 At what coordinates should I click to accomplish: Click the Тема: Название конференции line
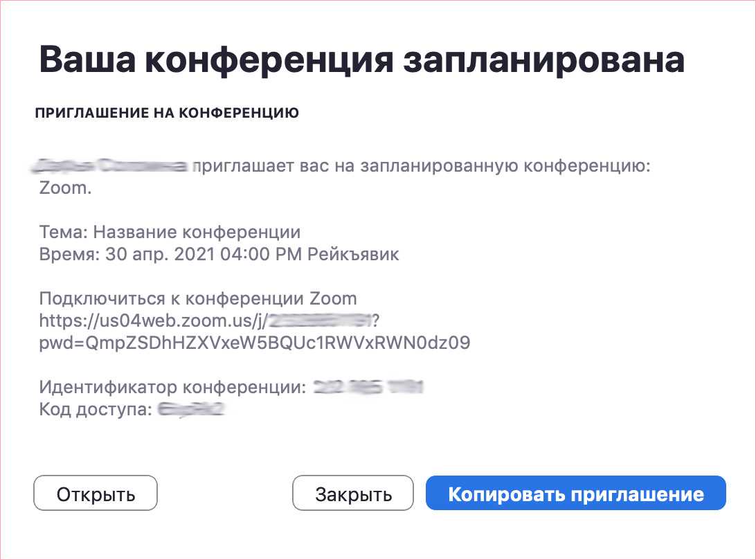pyautogui.click(x=170, y=232)
